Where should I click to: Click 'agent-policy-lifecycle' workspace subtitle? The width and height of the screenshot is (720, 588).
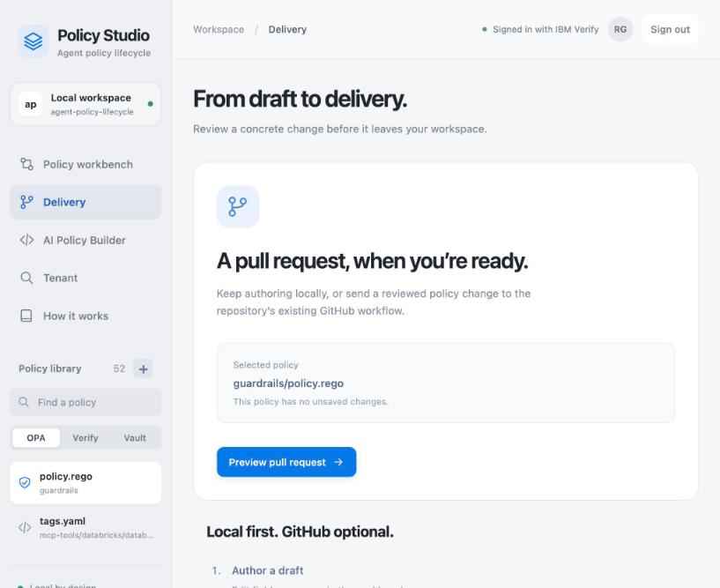(x=93, y=112)
